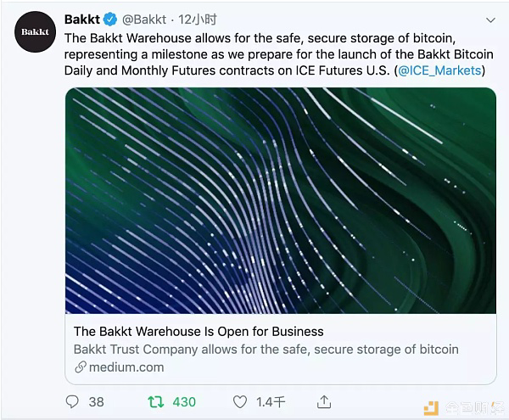Click the tweet body text

[271, 53]
